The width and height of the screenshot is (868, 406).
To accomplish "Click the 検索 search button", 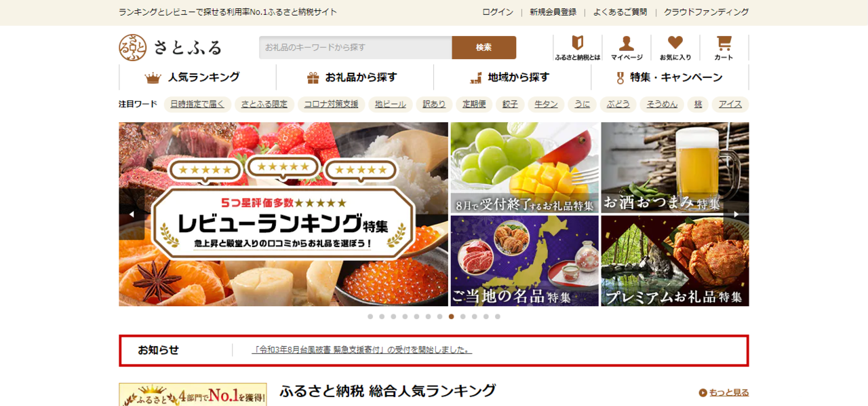I will (x=484, y=48).
